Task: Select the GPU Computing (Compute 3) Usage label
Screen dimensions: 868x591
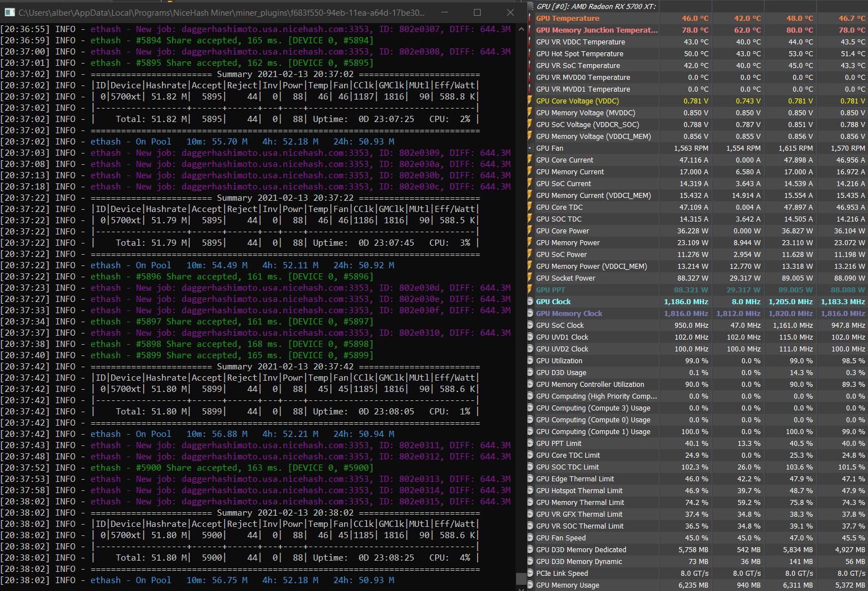Action: 593,408
